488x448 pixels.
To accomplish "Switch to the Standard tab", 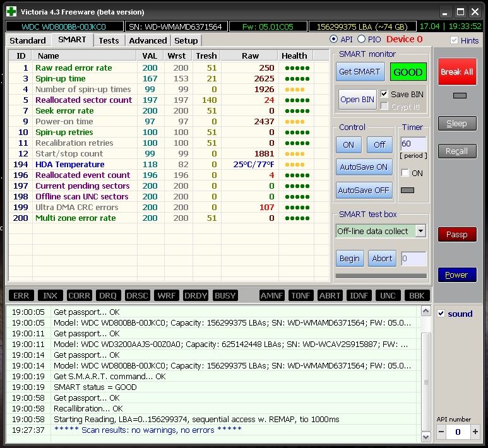I will 27,40.
